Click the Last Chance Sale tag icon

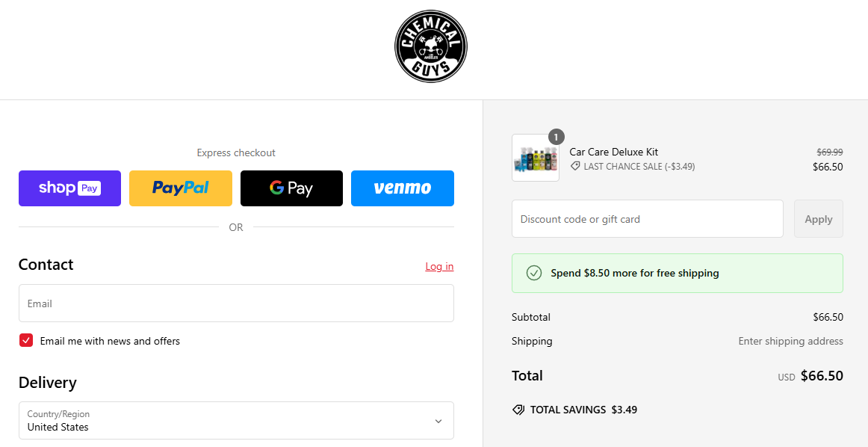[x=575, y=167]
